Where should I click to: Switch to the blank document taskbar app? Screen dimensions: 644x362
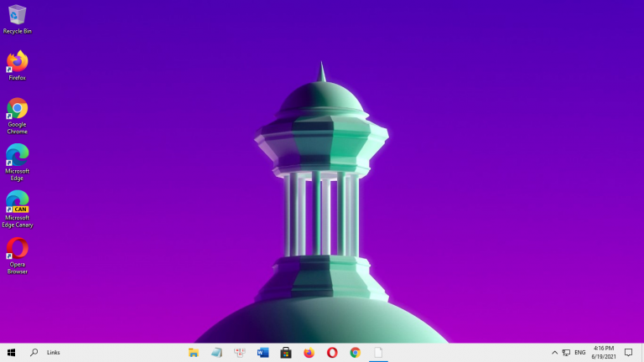tap(378, 353)
